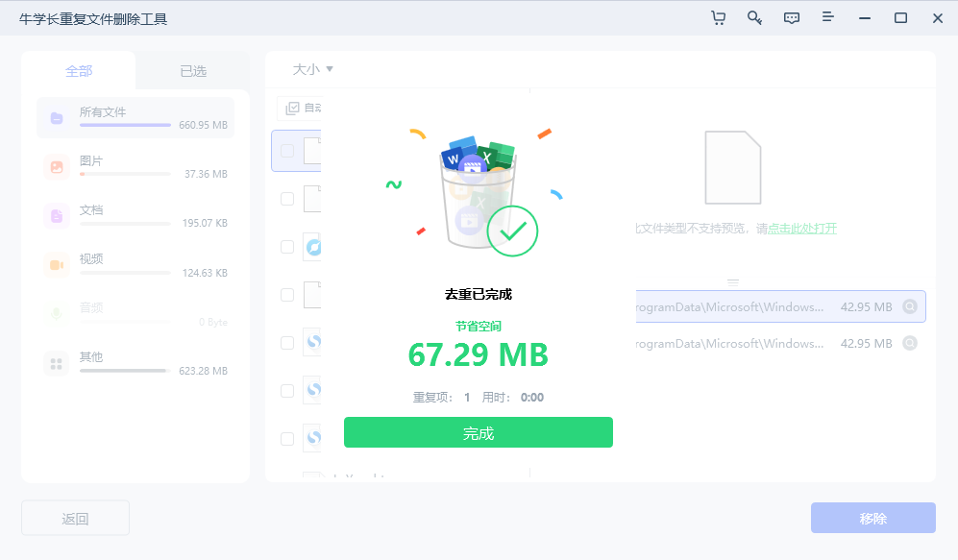
Task: Tick the fifth file row checkbox
Action: [287, 343]
